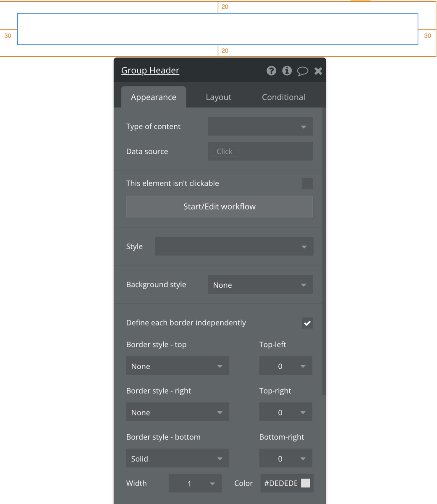Click the Data source expression field
Image resolution: width=437 pixels, height=504 pixels.
[x=260, y=151]
